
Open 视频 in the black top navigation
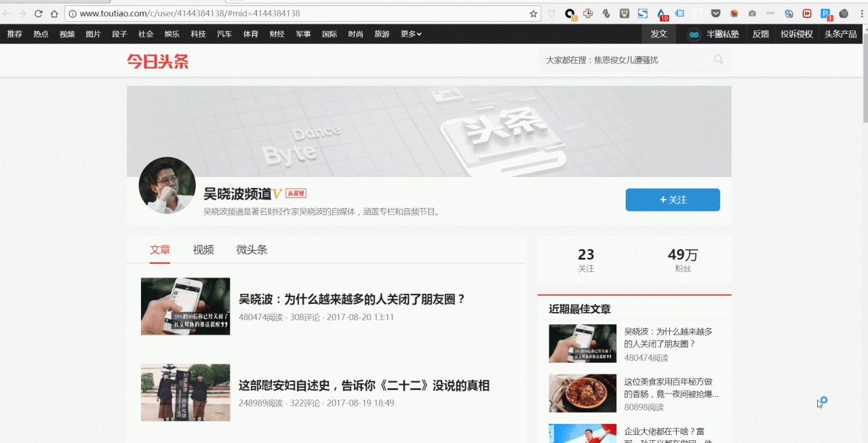point(67,34)
